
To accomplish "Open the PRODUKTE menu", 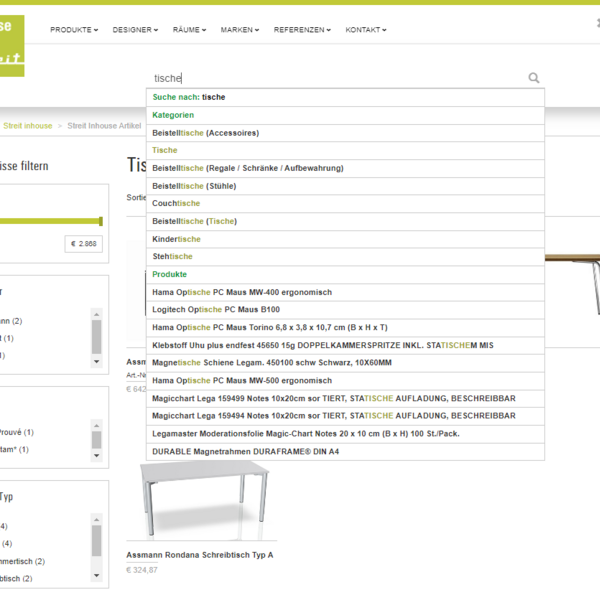I will [74, 30].
